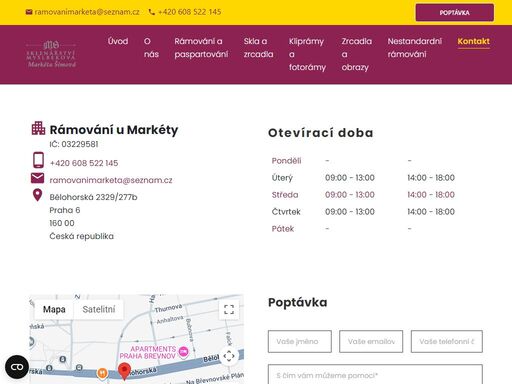
Task: Click the orange restaurant pin on the map
Action: [x=102, y=373]
